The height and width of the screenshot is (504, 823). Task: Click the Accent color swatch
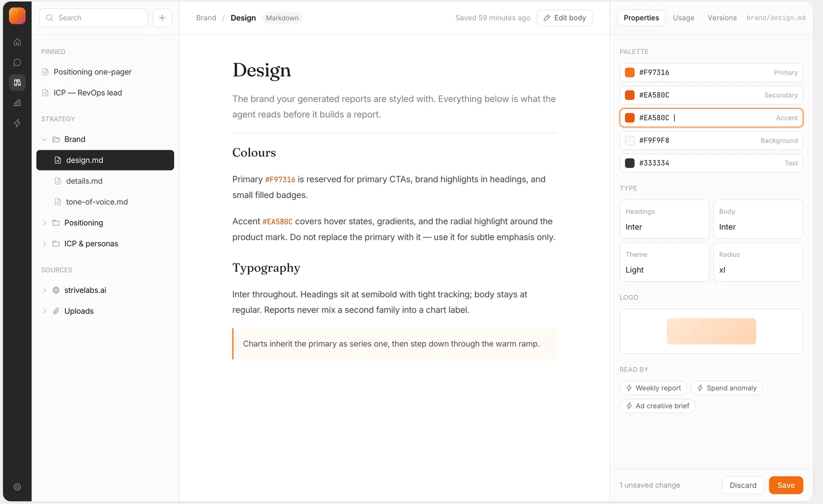point(630,118)
